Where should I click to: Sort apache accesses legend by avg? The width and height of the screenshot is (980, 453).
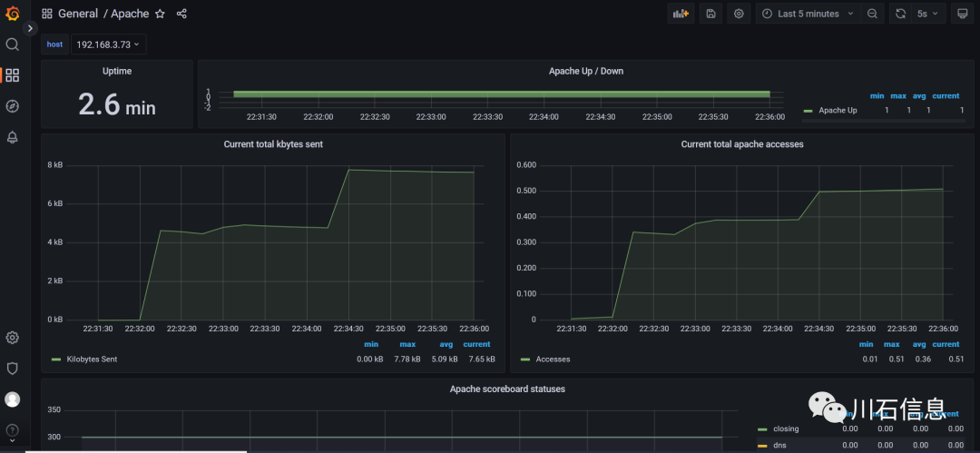(919, 344)
